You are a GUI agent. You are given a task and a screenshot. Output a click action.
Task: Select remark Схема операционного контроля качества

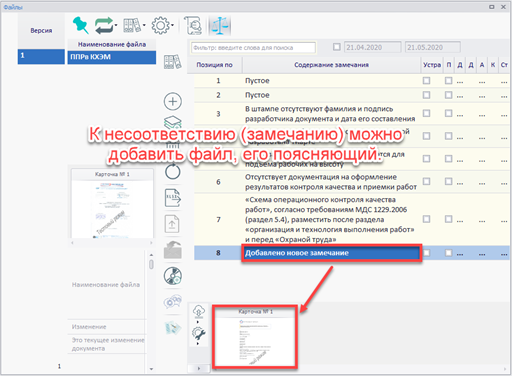[352, 219]
